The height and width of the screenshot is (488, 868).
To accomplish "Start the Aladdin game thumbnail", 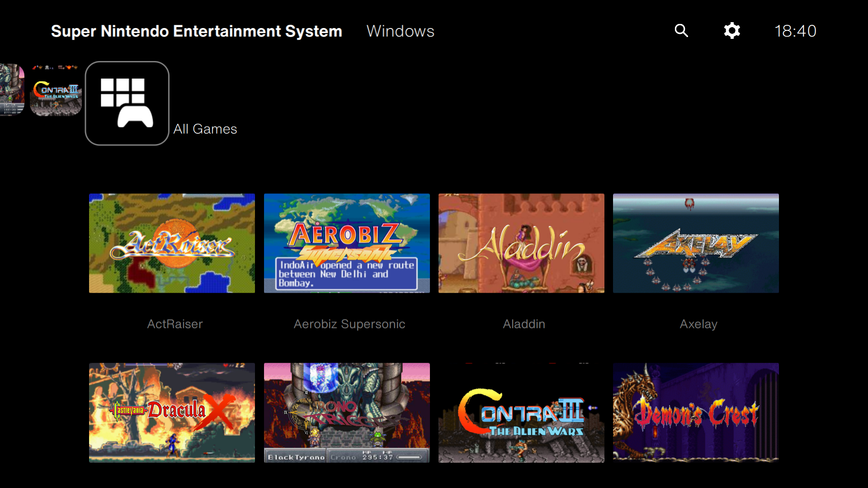I will coord(521,243).
